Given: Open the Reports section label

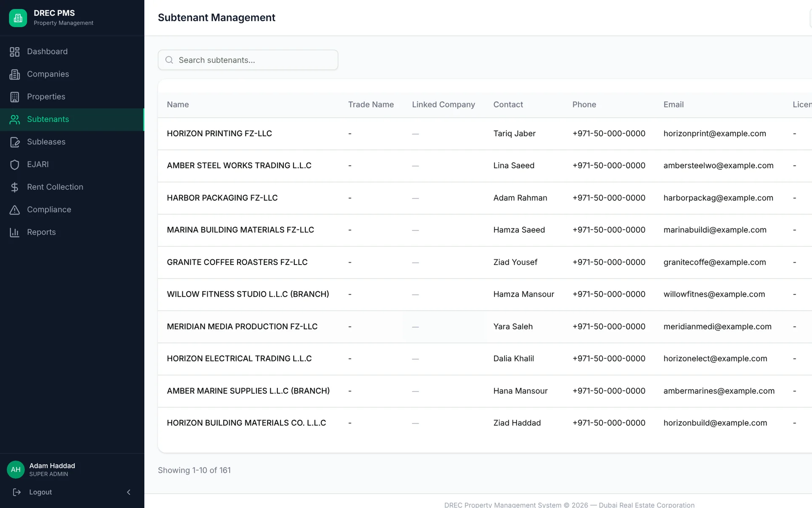Looking at the screenshot, I should 41,232.
